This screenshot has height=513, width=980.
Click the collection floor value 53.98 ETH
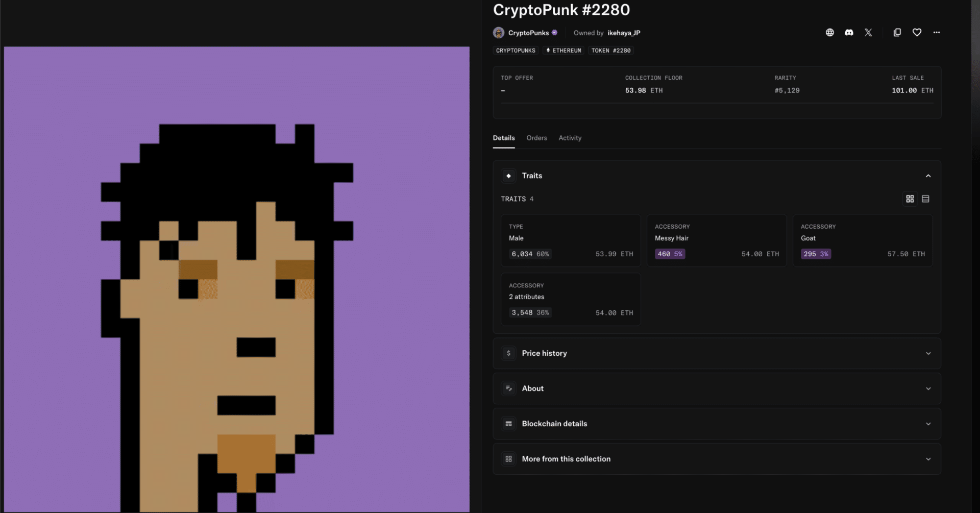click(644, 90)
